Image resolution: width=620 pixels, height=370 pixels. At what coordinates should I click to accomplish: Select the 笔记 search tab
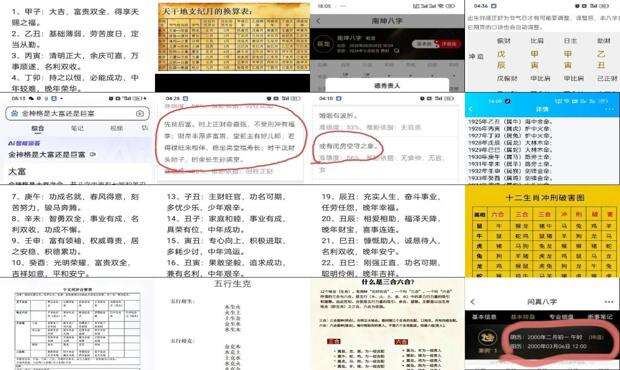pyautogui.click(x=77, y=128)
